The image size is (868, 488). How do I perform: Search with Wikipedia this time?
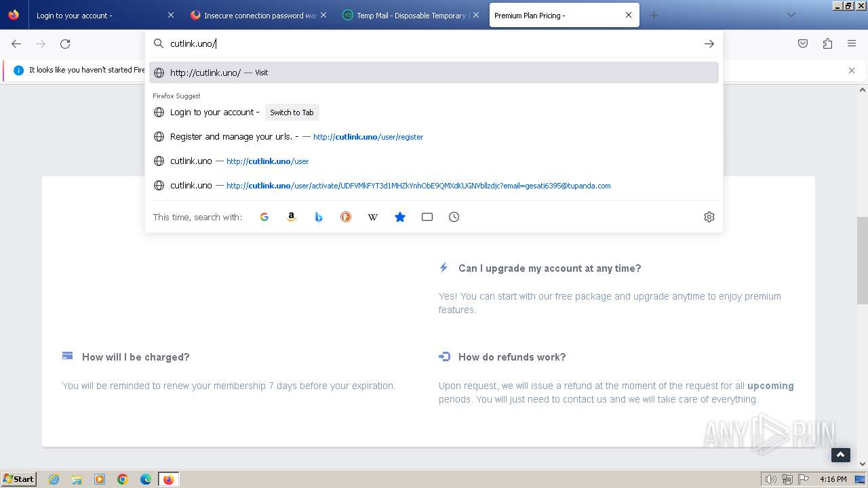point(373,217)
